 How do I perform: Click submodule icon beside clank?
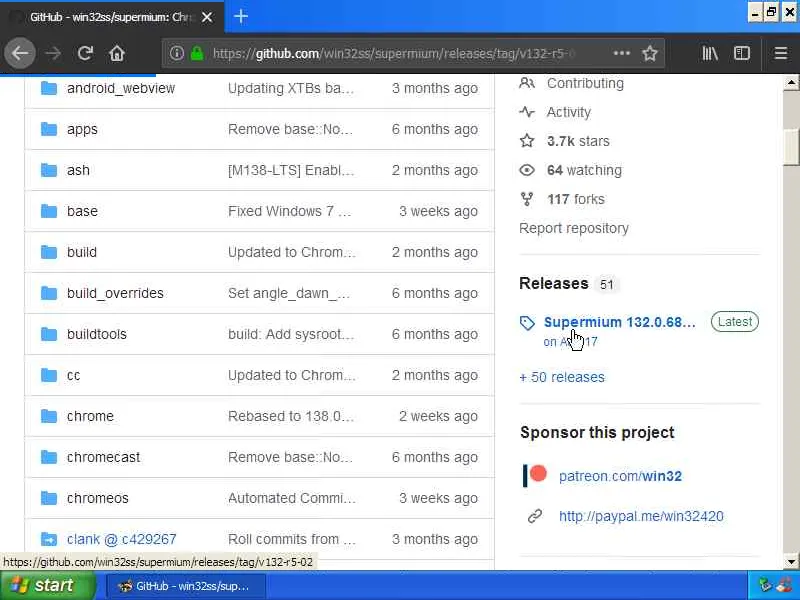coord(49,539)
